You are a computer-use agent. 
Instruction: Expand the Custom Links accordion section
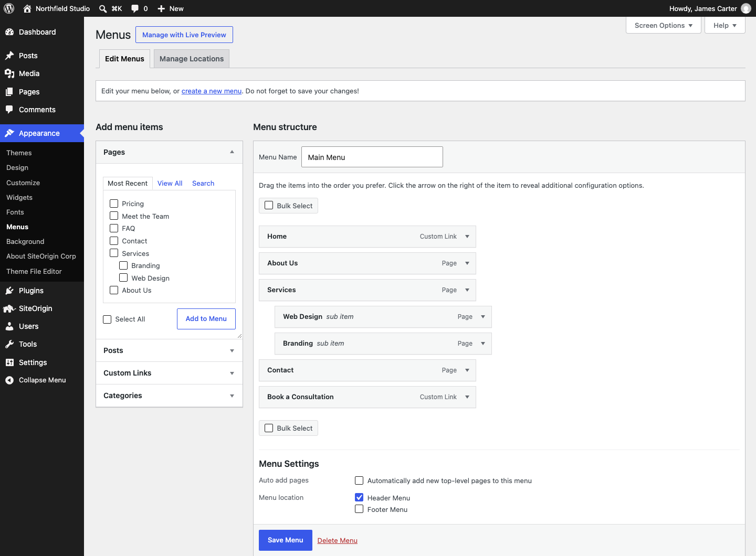169,373
